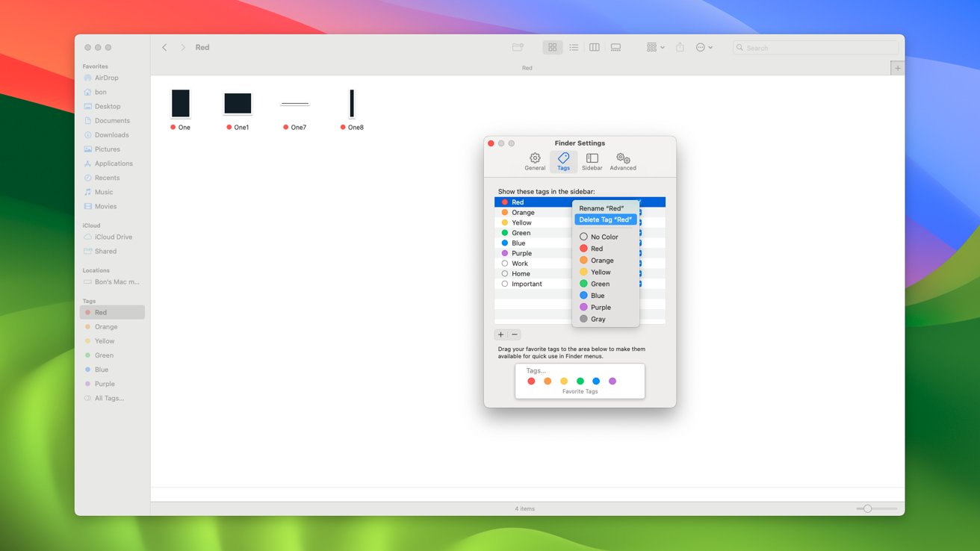Click the Finder Search field
Screen dimensions: 980x551
pos(816,48)
